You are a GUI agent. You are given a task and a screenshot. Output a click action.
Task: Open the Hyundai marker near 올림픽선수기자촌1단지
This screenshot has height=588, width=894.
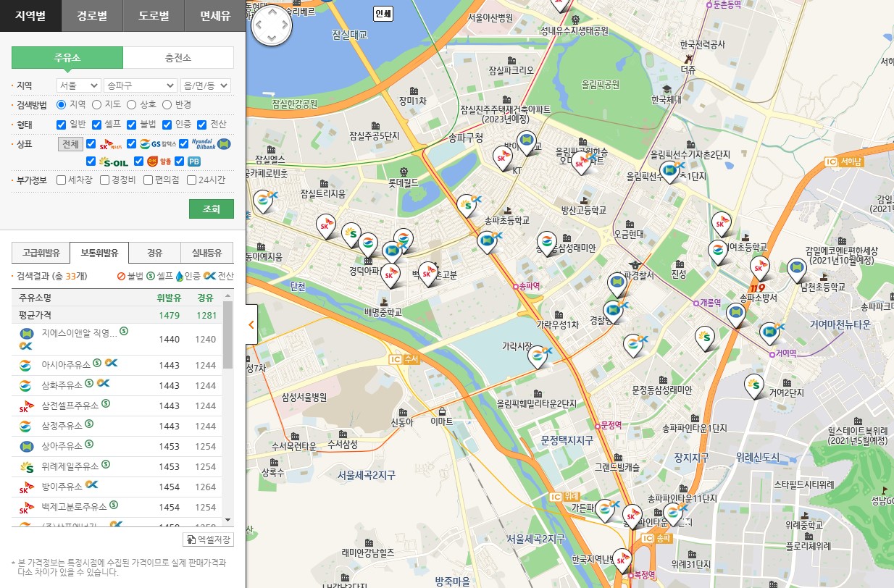[670, 172]
